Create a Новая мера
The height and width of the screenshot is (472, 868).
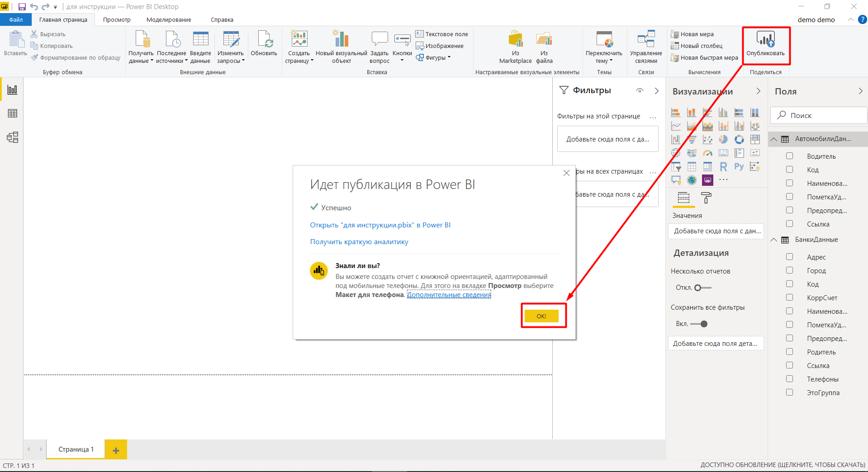tap(692, 34)
